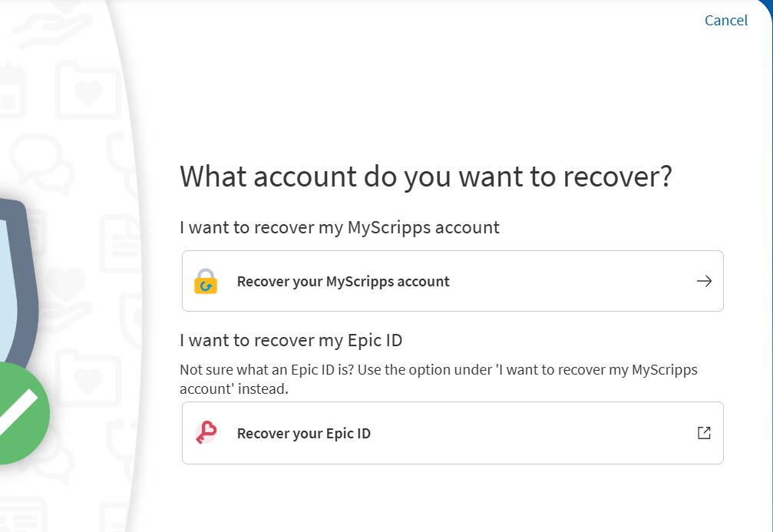Viewport: 773px width, 532px height.
Task: Click the blue shield illustration
Action: (x=17, y=281)
